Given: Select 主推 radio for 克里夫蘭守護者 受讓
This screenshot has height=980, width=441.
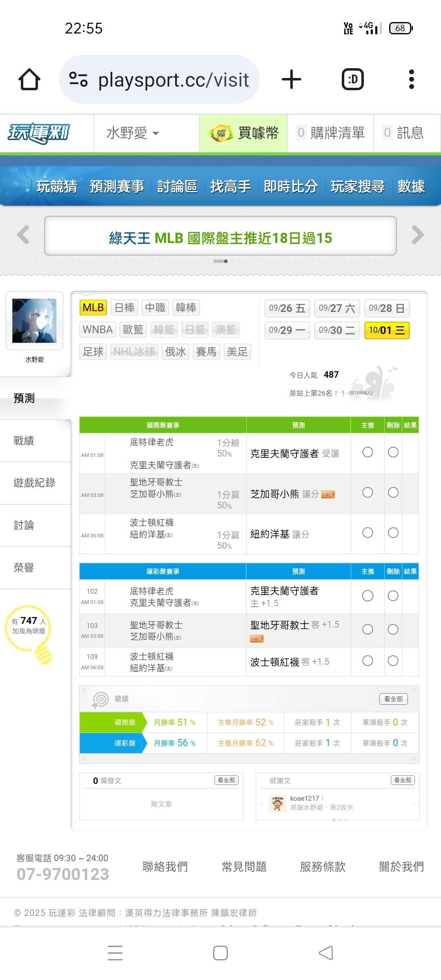Looking at the screenshot, I should click(367, 452).
